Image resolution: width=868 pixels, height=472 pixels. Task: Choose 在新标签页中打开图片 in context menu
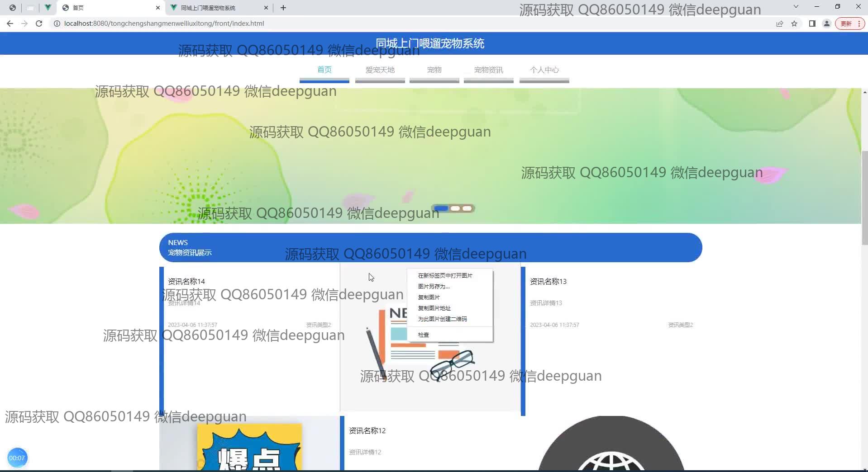(x=450, y=275)
